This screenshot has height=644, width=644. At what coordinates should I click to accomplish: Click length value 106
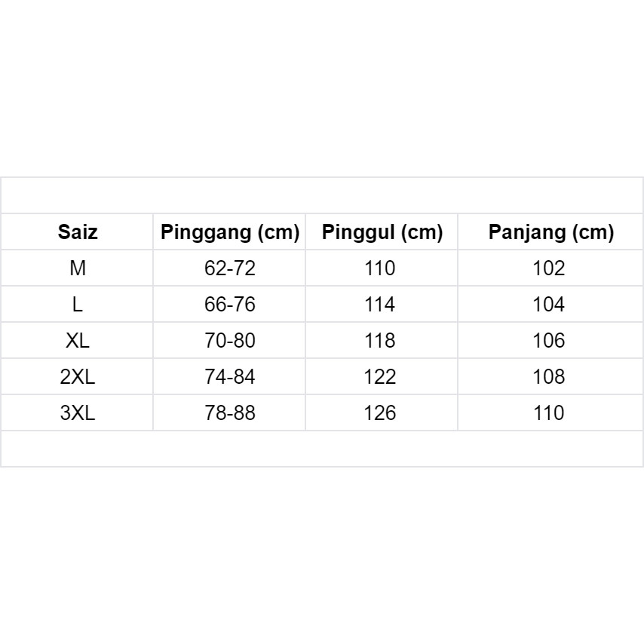(x=548, y=341)
